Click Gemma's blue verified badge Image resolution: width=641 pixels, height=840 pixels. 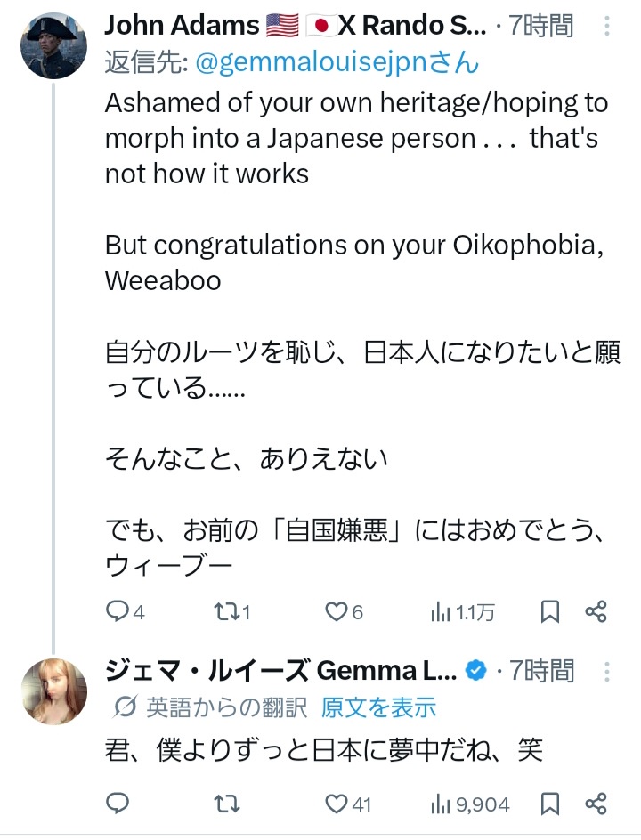point(476,670)
